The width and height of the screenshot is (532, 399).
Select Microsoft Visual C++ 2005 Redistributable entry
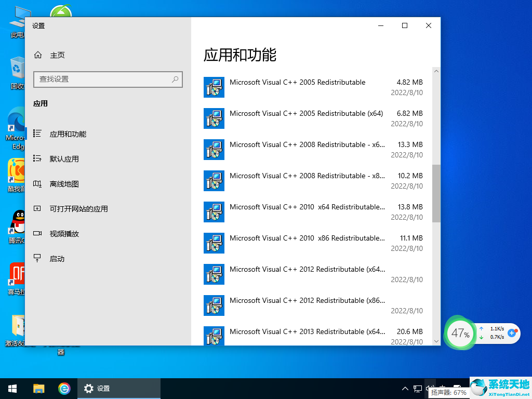[297, 83]
